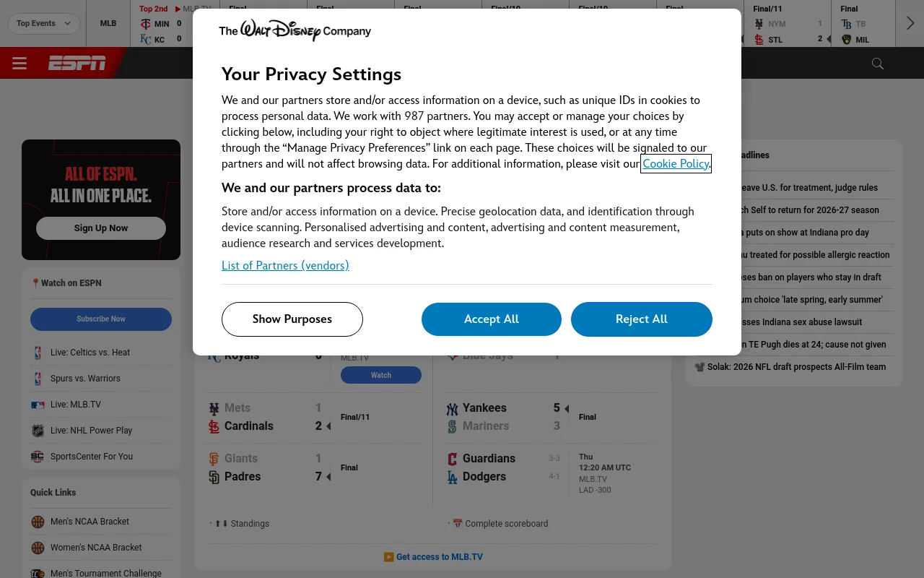924x578 pixels.
Task: Click the Padres team logo
Action: coord(214,477)
